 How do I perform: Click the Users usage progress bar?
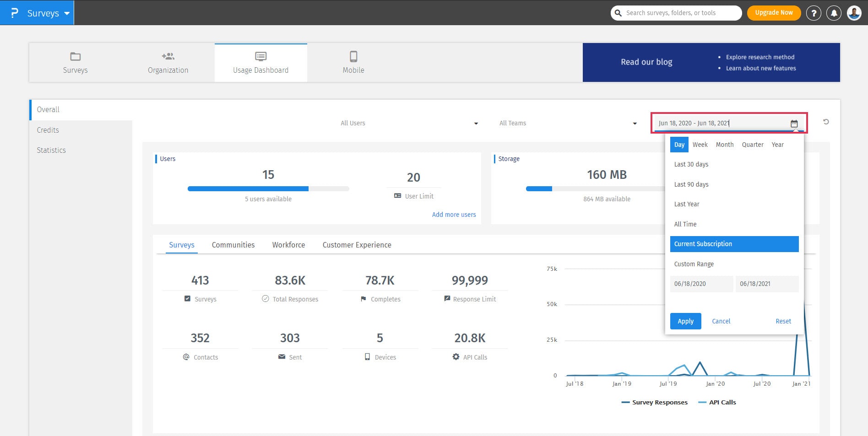pos(268,188)
